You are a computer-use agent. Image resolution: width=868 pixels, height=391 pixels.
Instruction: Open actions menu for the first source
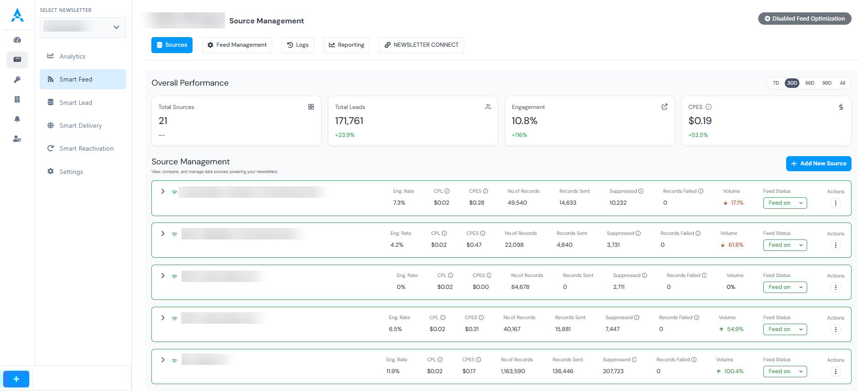(835, 203)
